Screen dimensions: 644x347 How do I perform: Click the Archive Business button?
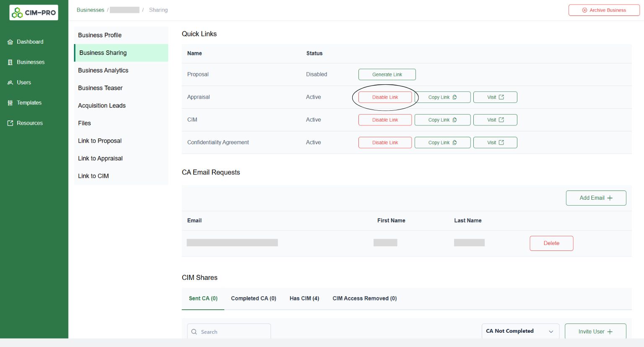point(604,10)
